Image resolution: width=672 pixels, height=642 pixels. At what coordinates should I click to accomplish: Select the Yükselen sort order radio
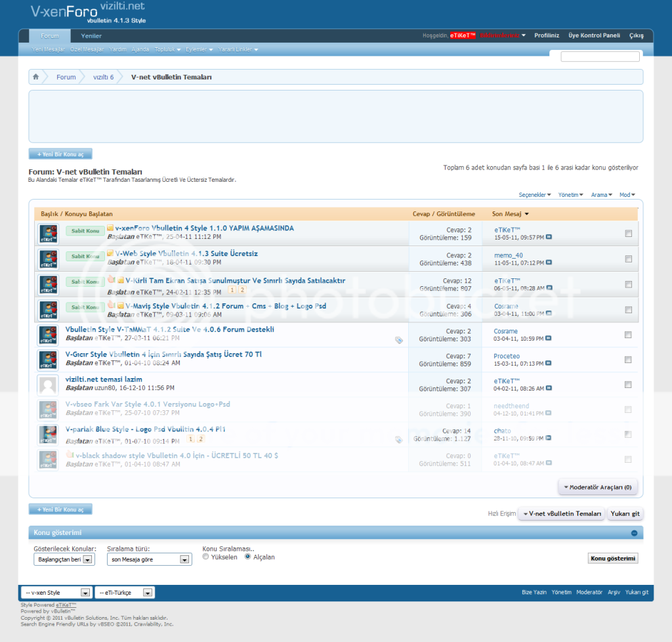pos(206,557)
